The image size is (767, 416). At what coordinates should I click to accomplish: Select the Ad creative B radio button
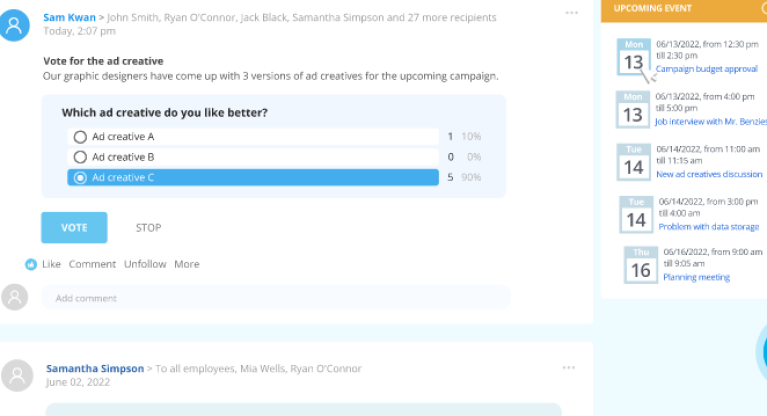tap(80, 157)
